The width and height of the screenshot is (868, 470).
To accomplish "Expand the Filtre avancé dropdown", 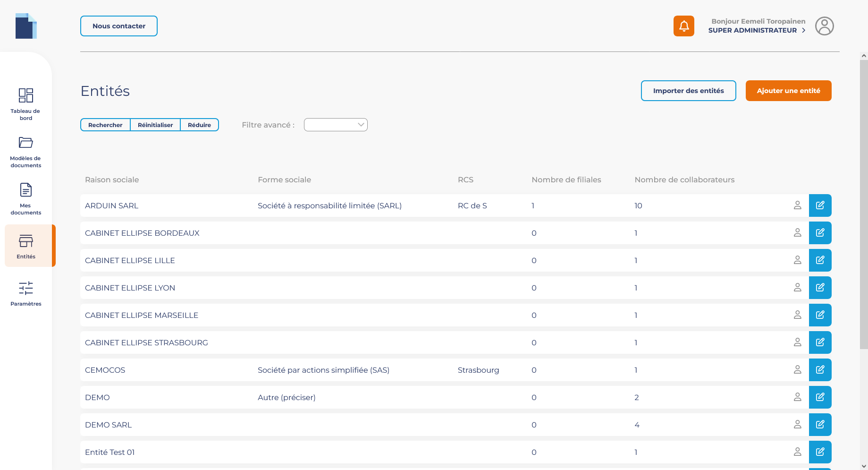I will 336,125.
